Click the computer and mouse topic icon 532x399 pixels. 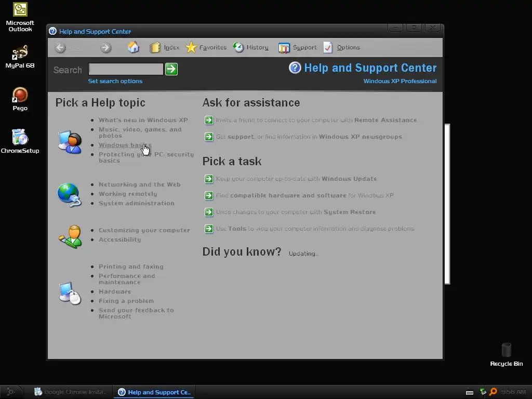(70, 293)
